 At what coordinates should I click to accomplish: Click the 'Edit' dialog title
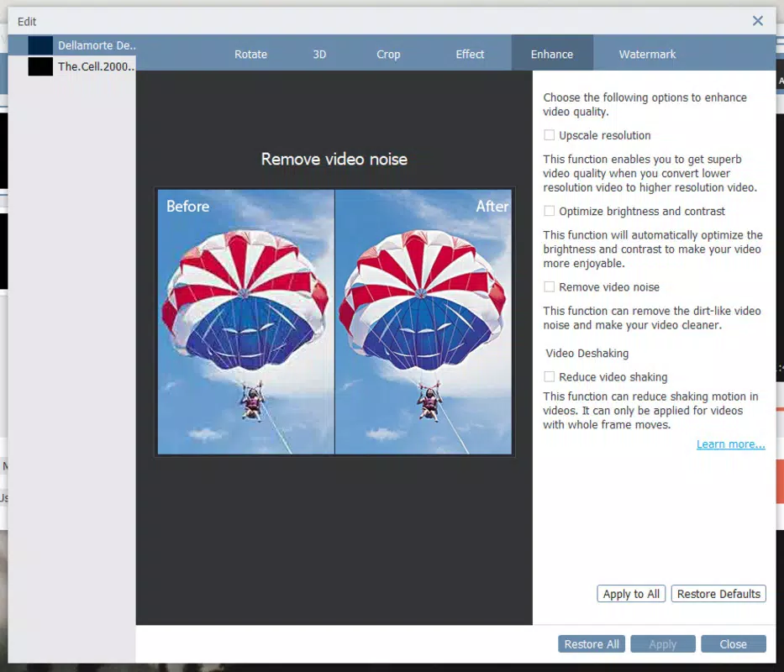coord(27,22)
